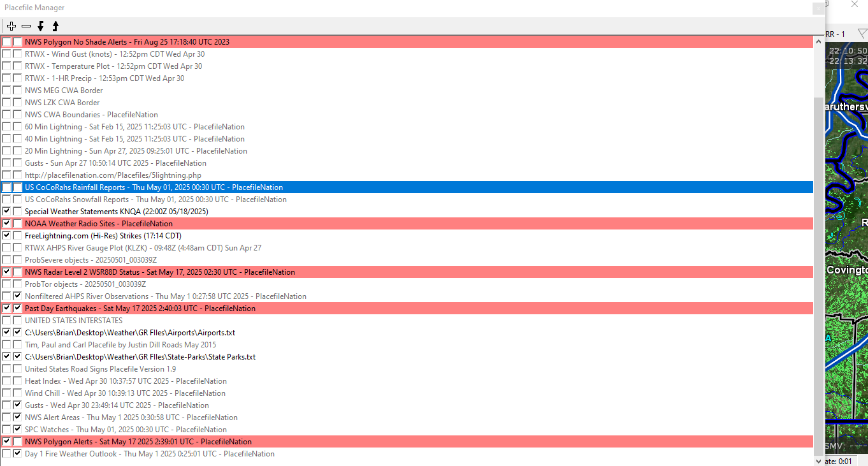Close the Placefile Manager window
The height and width of the screenshot is (466, 868).
click(818, 8)
